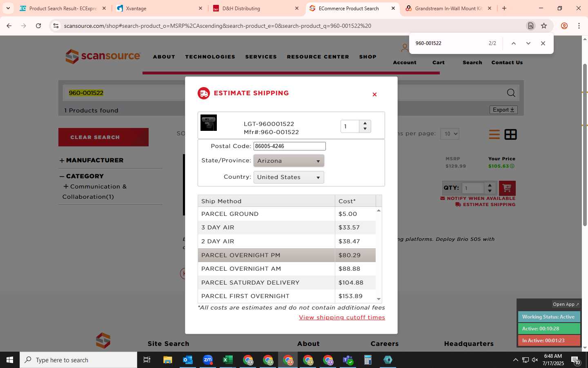Select PARCEL SATURDAY DELIVERY row

click(x=287, y=283)
